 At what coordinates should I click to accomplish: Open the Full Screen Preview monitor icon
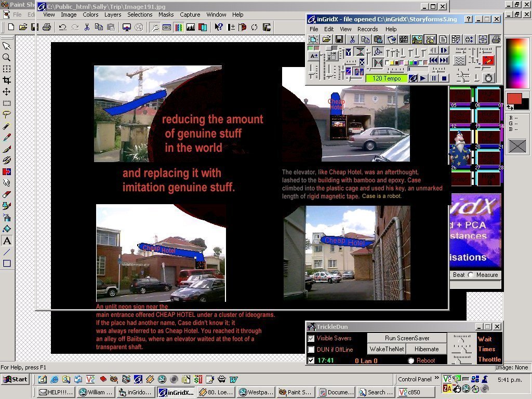pos(127,27)
